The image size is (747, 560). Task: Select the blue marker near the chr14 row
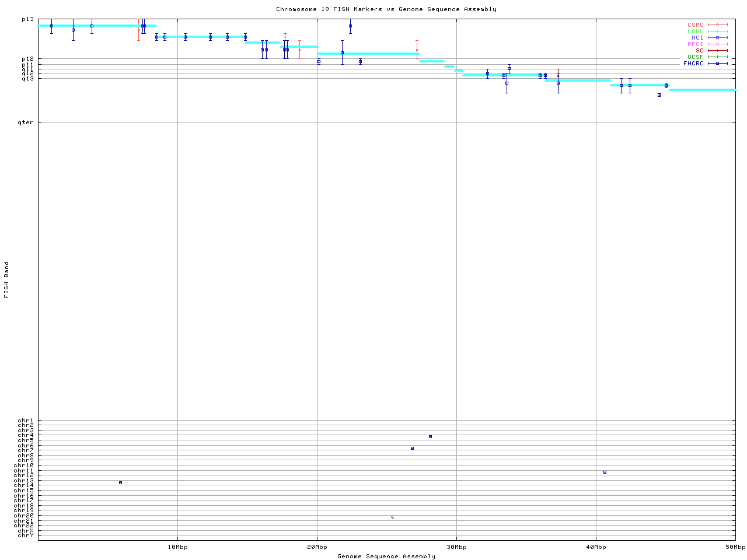point(120,482)
